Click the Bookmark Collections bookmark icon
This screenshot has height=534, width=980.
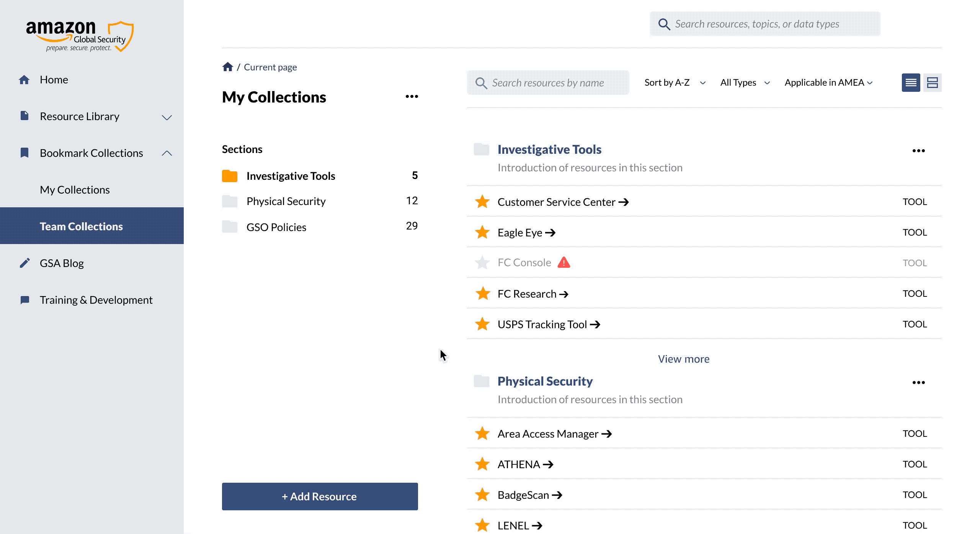(24, 153)
